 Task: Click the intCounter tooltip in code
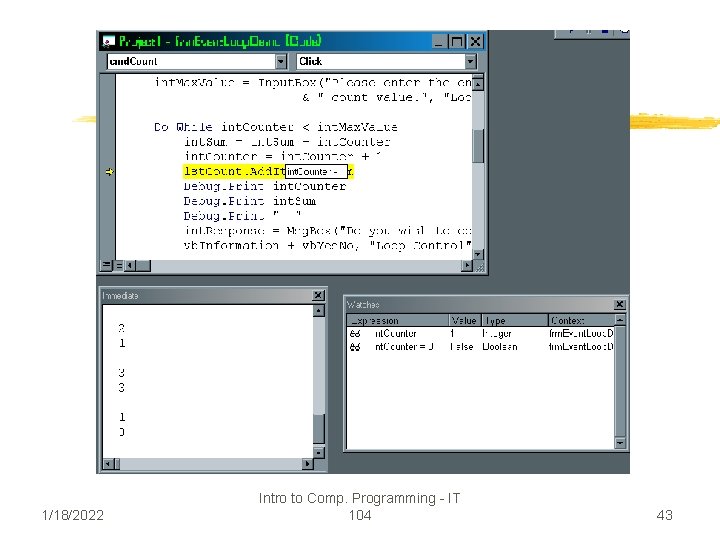(316, 172)
